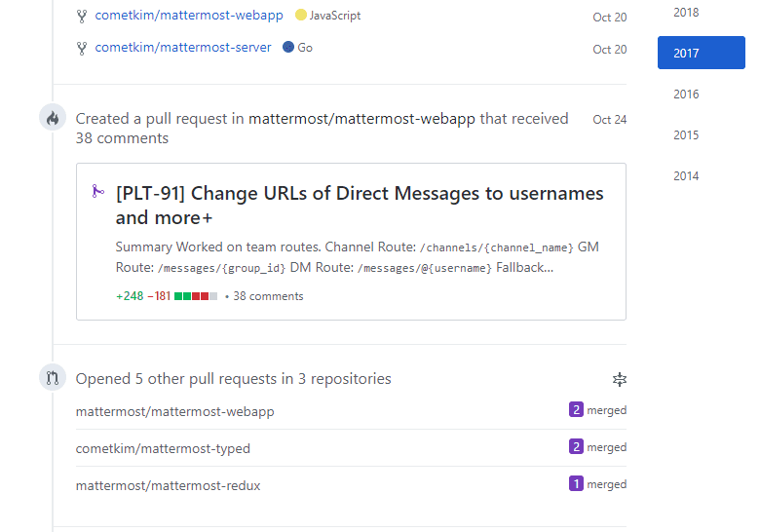Click the flame icon on timeline
The height and width of the screenshot is (532, 760).
pos(53,119)
